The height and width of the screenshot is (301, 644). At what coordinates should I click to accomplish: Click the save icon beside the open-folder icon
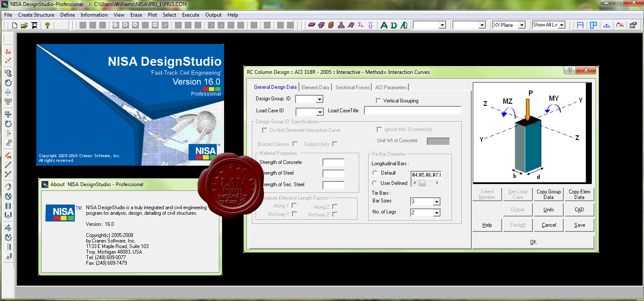coord(34,25)
